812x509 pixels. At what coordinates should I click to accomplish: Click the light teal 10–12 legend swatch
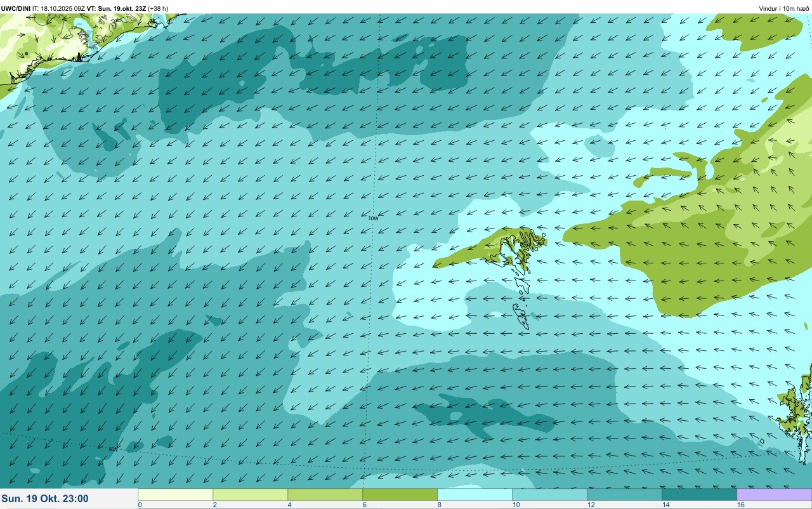(550, 494)
